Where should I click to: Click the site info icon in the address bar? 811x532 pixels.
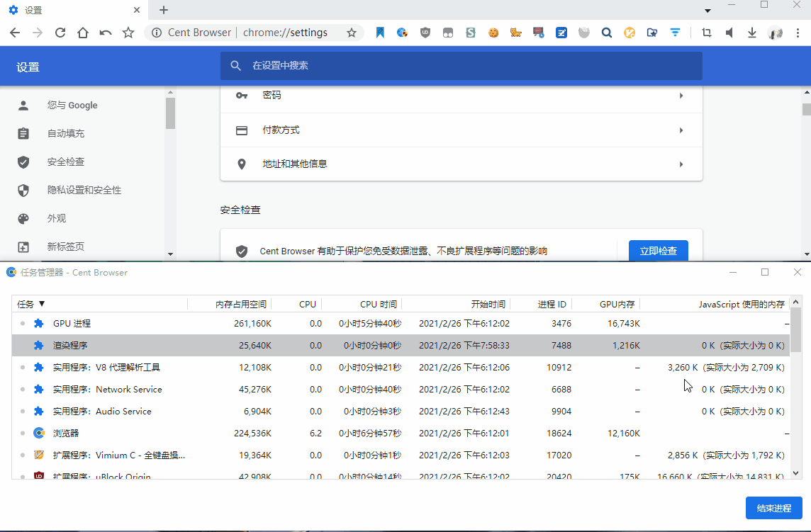(x=156, y=33)
